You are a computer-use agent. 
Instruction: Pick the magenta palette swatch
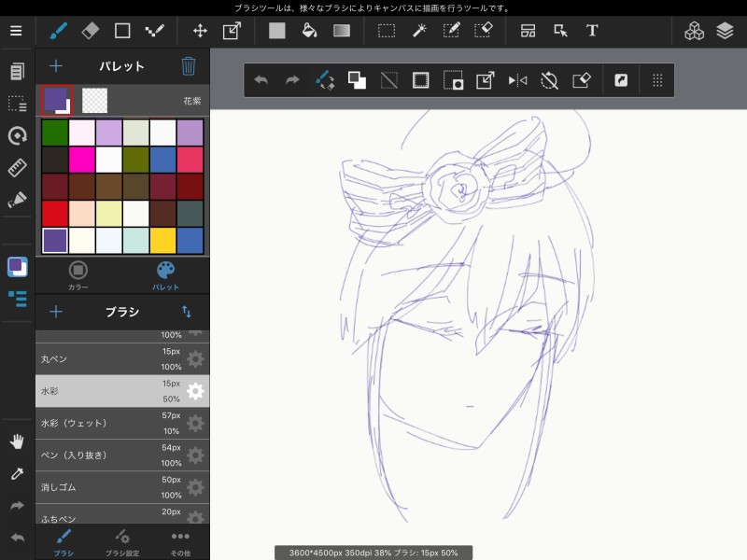82,160
